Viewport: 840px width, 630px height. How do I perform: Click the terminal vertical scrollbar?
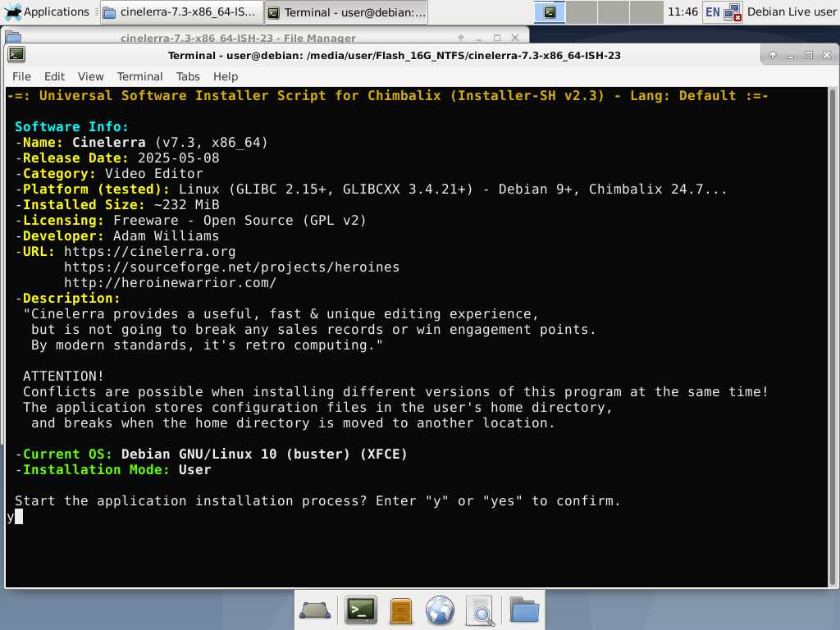(x=832, y=336)
